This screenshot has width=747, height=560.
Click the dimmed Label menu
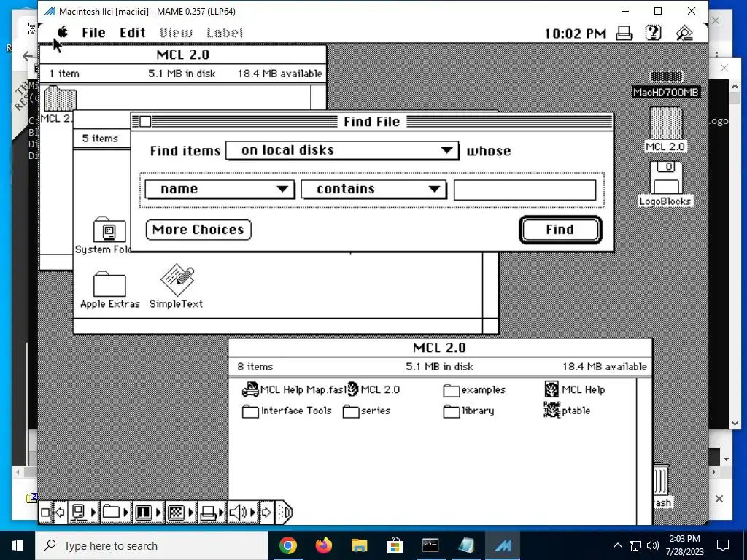(x=225, y=33)
